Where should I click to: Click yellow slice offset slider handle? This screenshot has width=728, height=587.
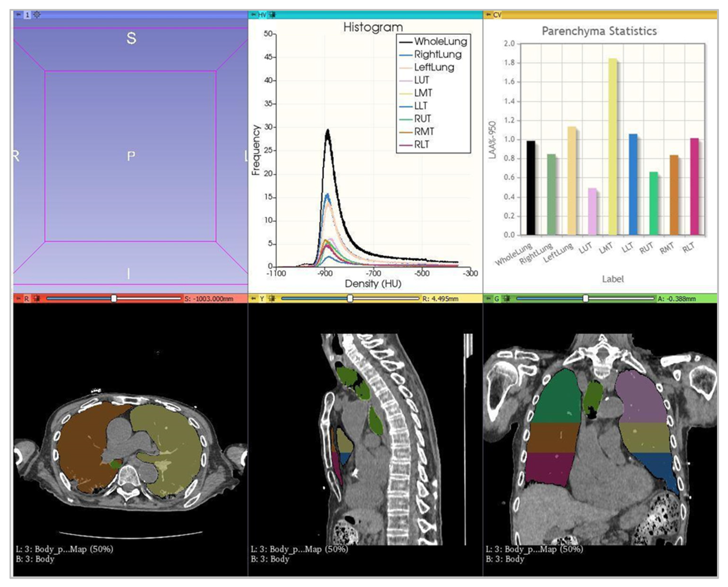coord(350,298)
